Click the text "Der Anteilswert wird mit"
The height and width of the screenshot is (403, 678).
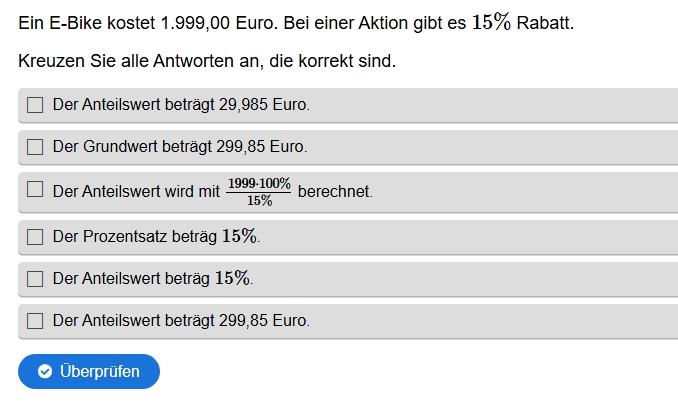[x=136, y=191]
